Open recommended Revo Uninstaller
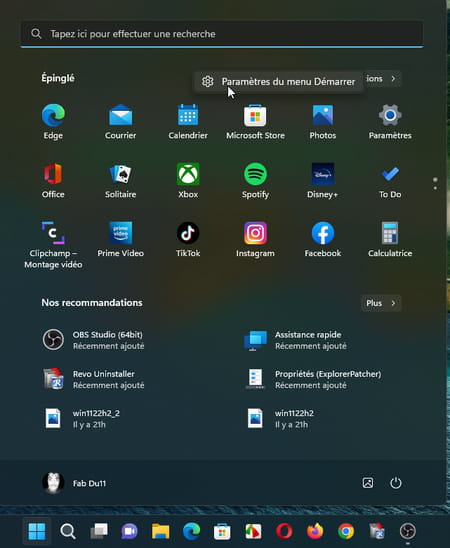 click(x=93, y=379)
